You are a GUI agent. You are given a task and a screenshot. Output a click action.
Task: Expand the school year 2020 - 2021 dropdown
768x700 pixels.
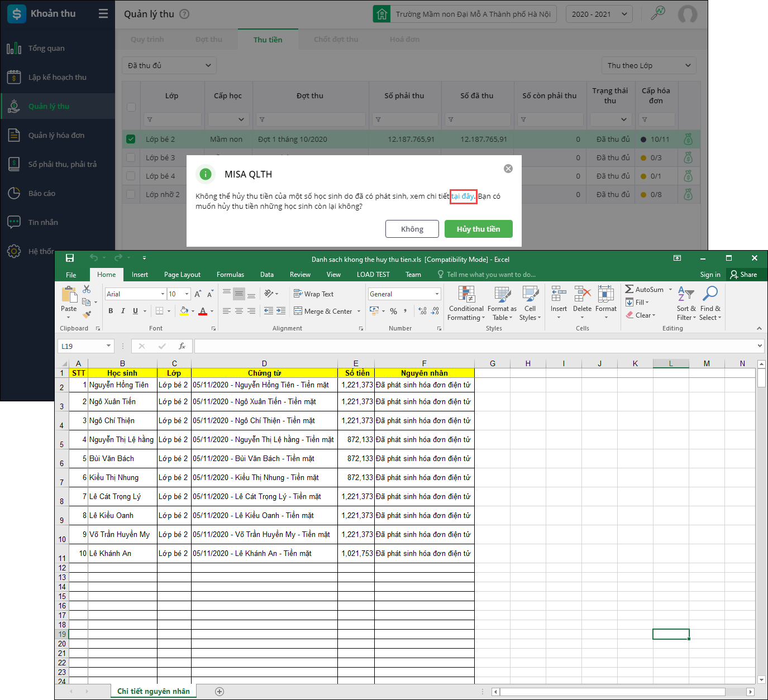click(x=599, y=14)
